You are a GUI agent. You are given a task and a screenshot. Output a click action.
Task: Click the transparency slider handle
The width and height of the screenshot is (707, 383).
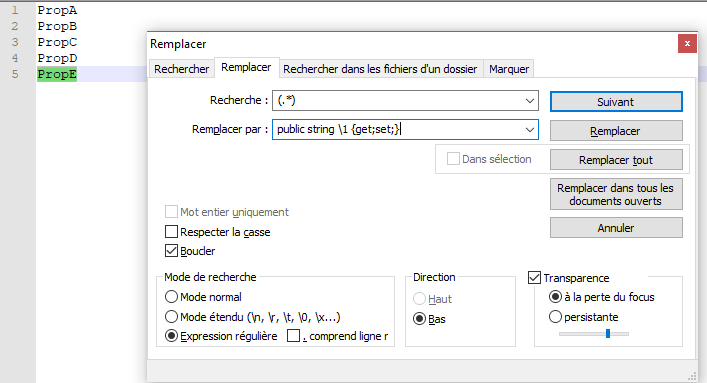608,334
